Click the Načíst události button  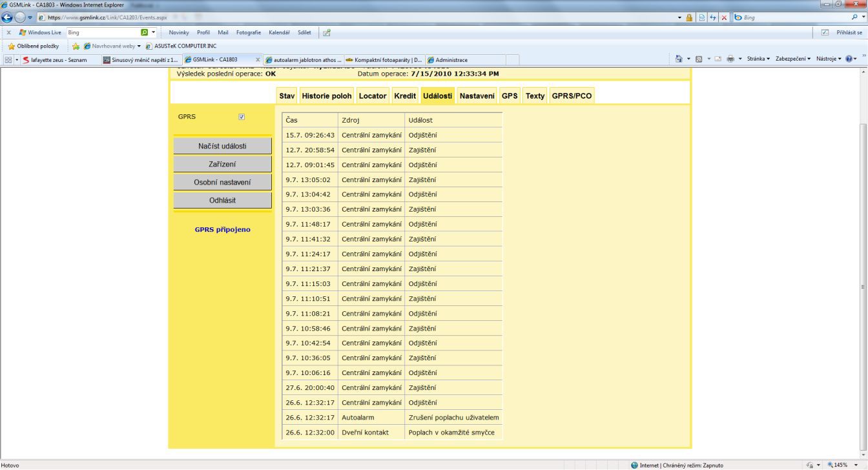pyautogui.click(x=222, y=146)
